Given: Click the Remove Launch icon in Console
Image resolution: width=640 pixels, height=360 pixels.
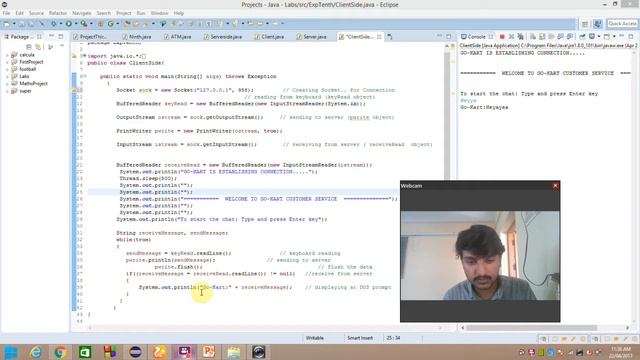Looking at the screenshot, I should pyautogui.click(x=511, y=37).
